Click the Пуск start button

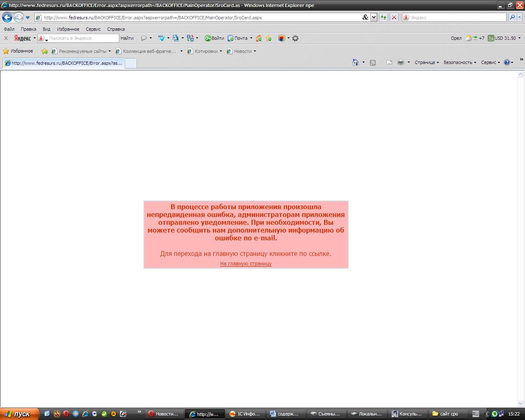19,414
